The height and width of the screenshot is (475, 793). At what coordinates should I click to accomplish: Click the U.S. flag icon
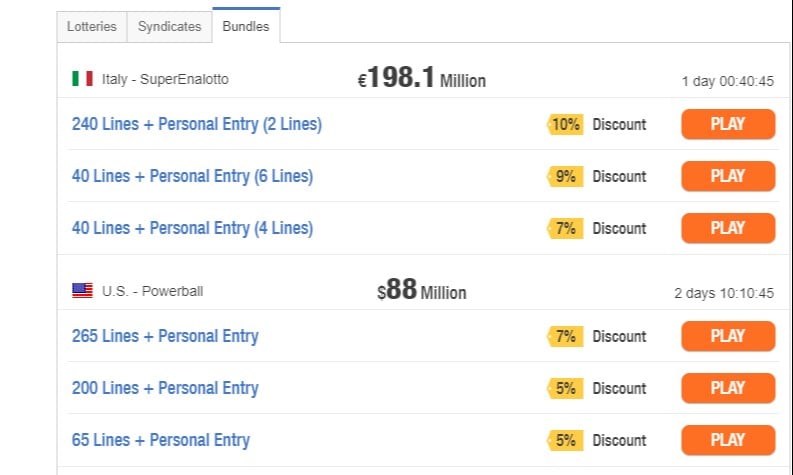pyautogui.click(x=82, y=291)
